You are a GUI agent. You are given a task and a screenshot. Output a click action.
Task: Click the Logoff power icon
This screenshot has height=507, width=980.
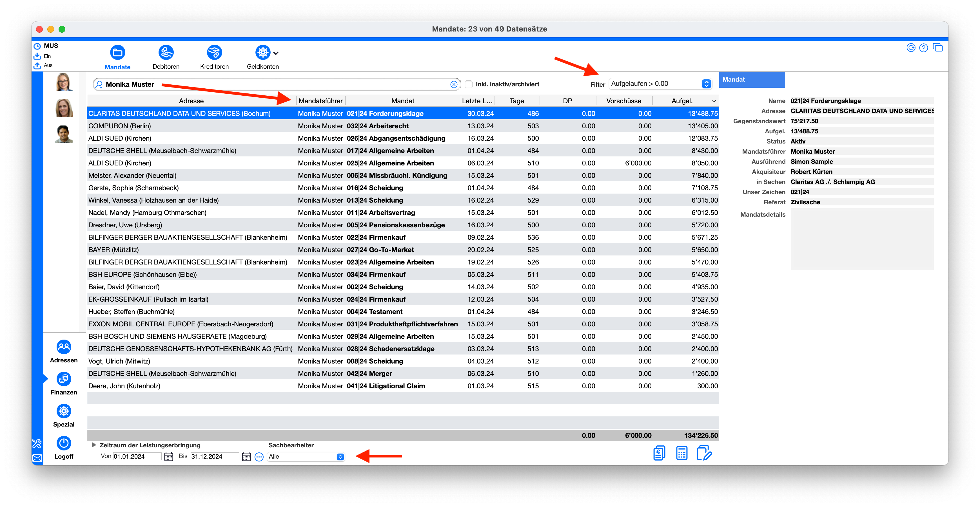(x=64, y=443)
